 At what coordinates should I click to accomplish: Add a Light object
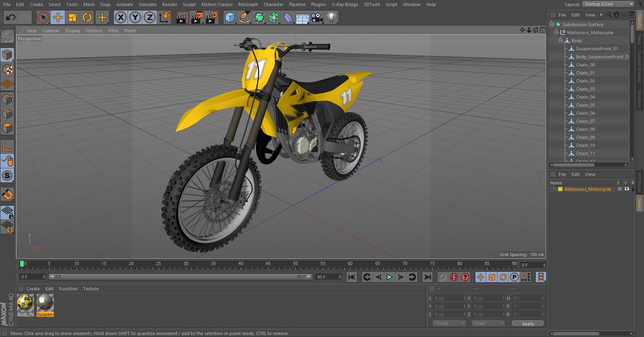click(332, 17)
